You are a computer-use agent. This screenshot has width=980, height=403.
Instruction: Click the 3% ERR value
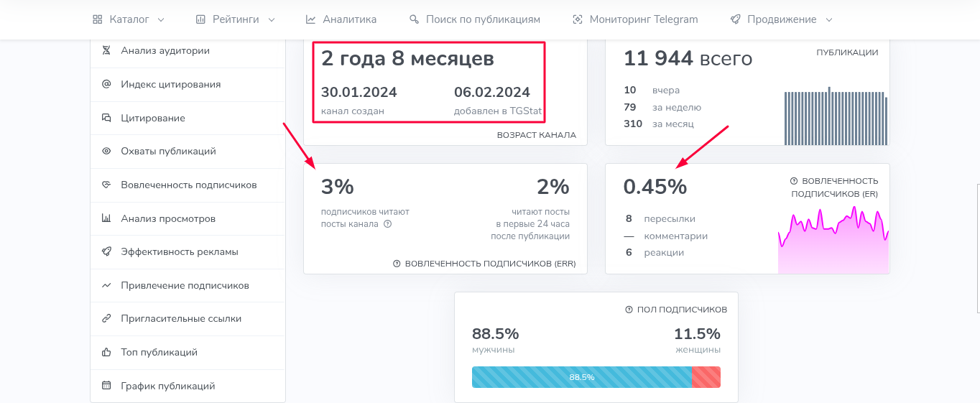pyautogui.click(x=338, y=187)
